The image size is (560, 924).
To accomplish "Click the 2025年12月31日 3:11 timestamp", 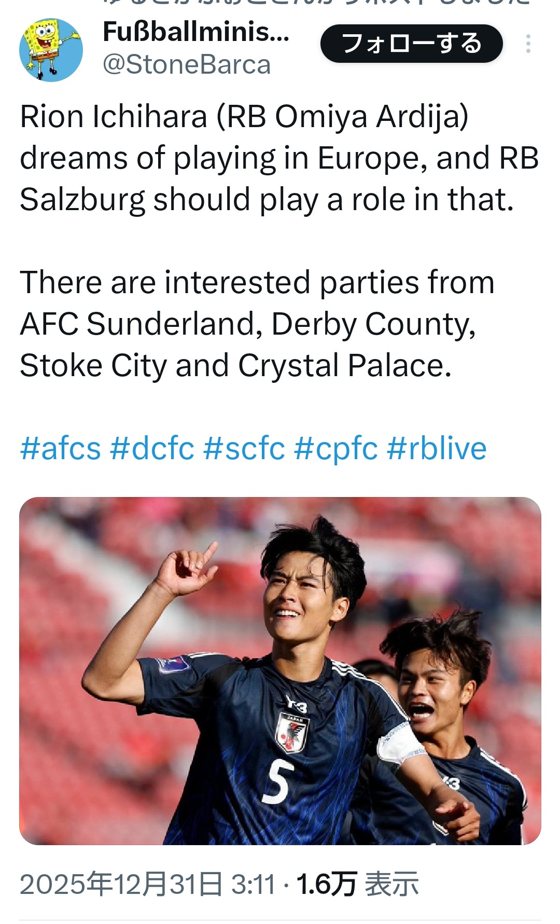I will pyautogui.click(x=147, y=884).
